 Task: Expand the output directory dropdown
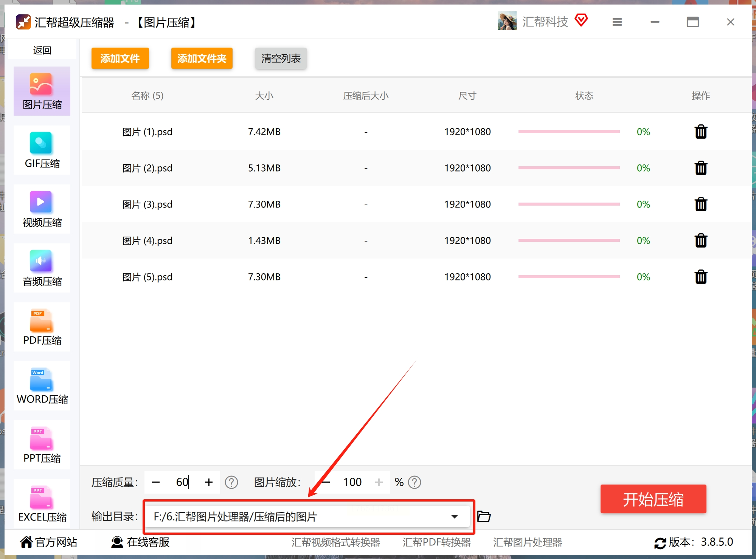pyautogui.click(x=454, y=516)
